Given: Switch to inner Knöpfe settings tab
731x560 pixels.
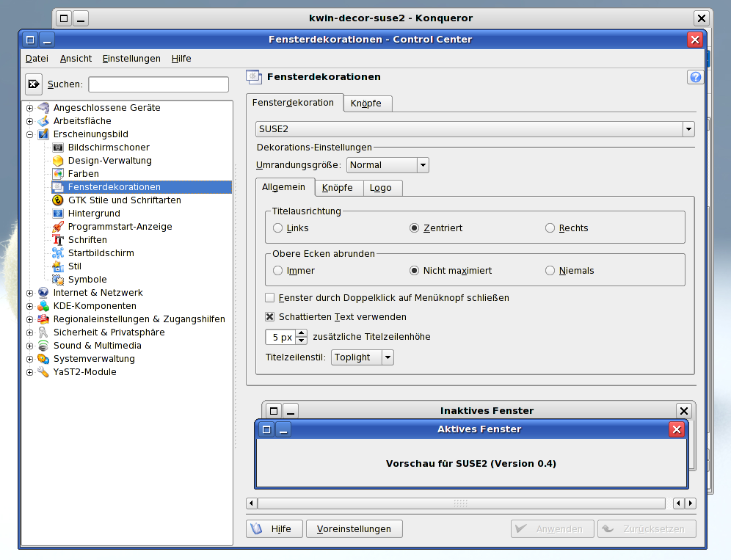Looking at the screenshot, I should (x=338, y=188).
